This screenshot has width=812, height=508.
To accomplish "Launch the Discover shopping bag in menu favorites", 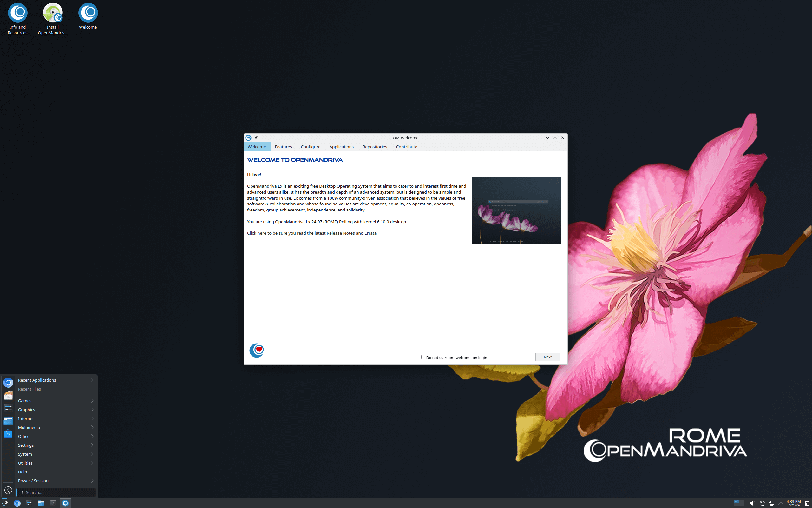I will click(x=8, y=433).
